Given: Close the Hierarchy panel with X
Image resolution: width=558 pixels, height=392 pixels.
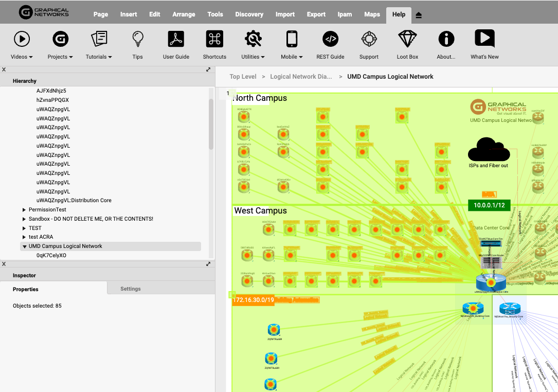Looking at the screenshot, I should pyautogui.click(x=4, y=69).
